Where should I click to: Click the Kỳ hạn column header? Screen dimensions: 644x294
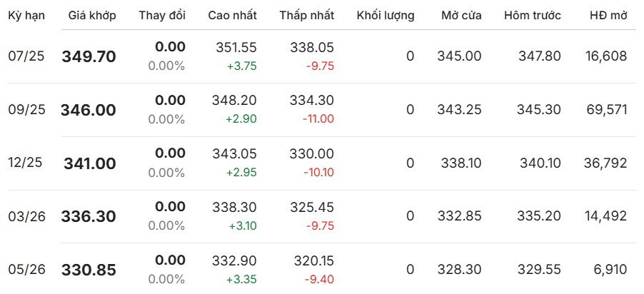[x=26, y=16]
